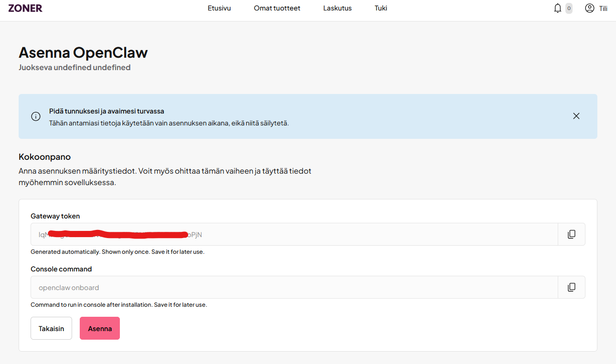Copy the Console command with its copy icon
Image resolution: width=616 pixels, height=364 pixels.
572,287
